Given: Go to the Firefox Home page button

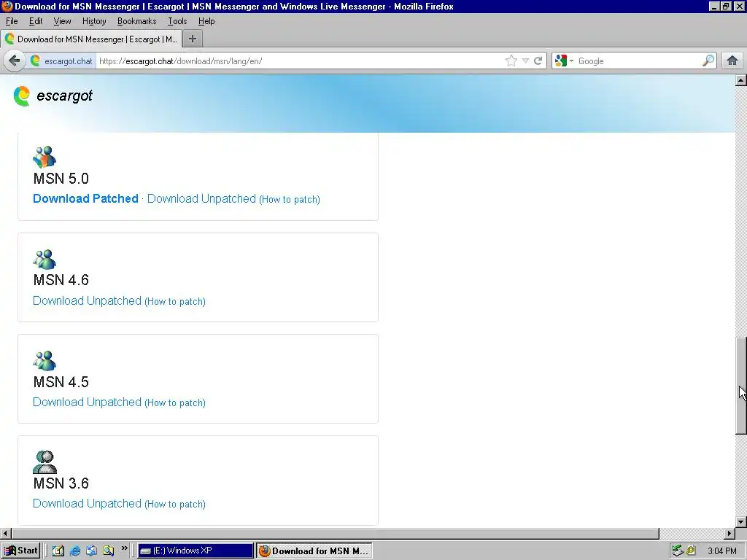Looking at the screenshot, I should click(732, 61).
